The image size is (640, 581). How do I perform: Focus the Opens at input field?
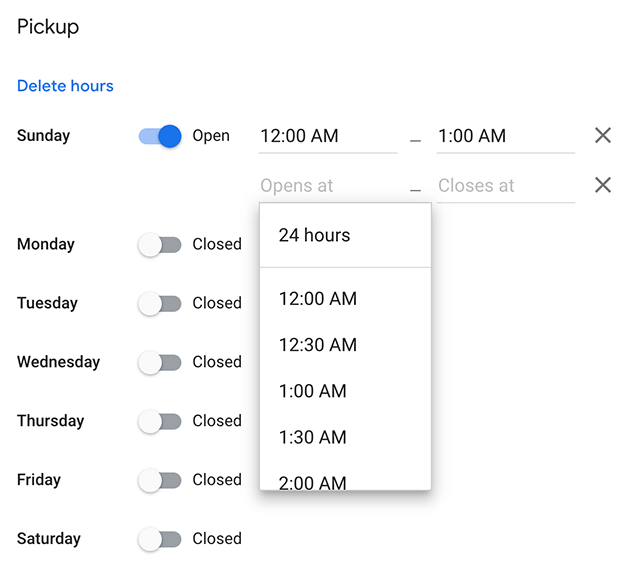click(328, 186)
